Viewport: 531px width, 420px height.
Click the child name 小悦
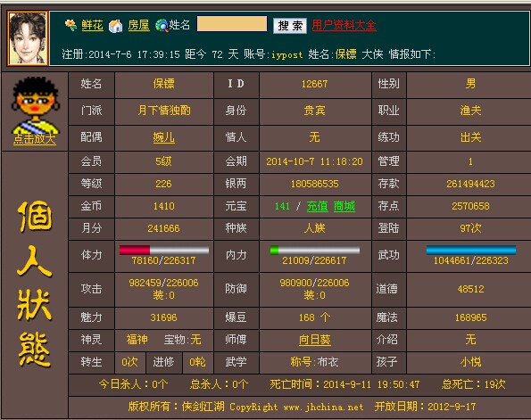pos(470,362)
